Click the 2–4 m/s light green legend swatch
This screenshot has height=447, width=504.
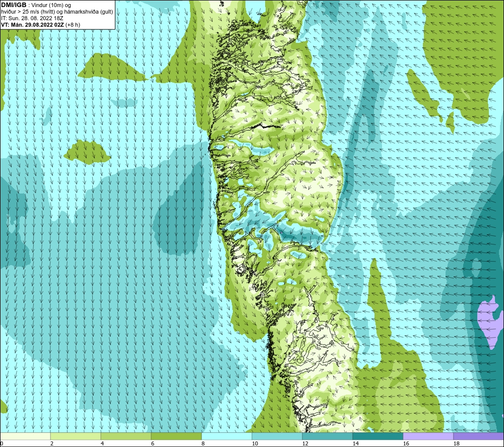76,436
